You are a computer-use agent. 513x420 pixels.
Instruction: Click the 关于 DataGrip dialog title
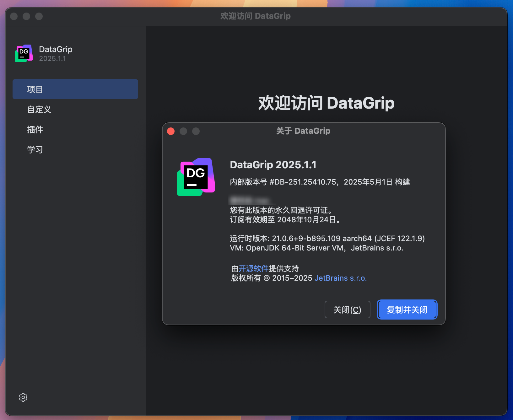click(303, 131)
